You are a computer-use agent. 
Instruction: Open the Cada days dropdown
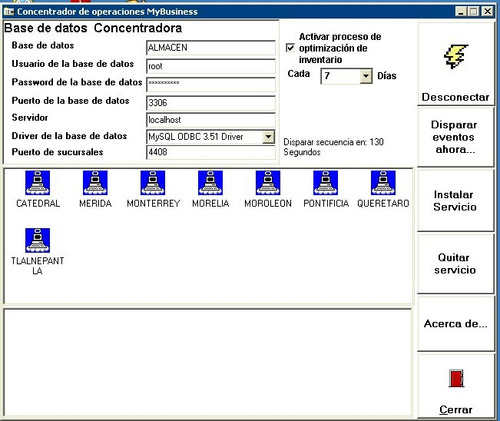(x=366, y=76)
